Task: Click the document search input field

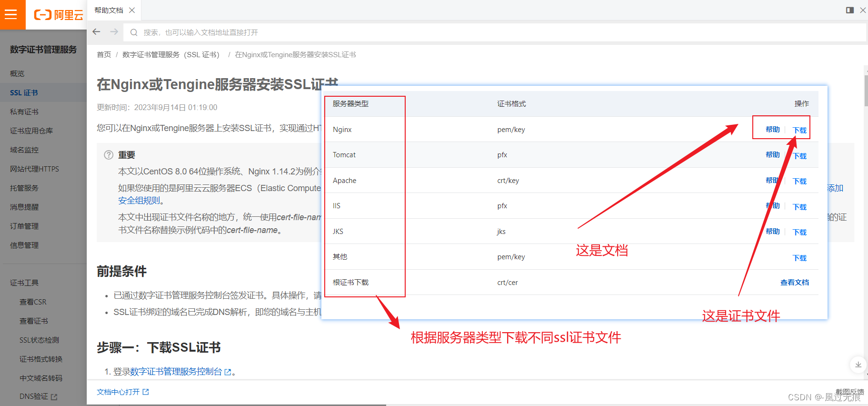Action: pos(495,32)
